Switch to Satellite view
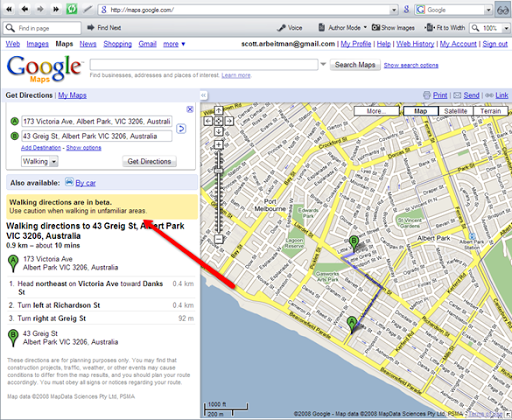 point(455,111)
